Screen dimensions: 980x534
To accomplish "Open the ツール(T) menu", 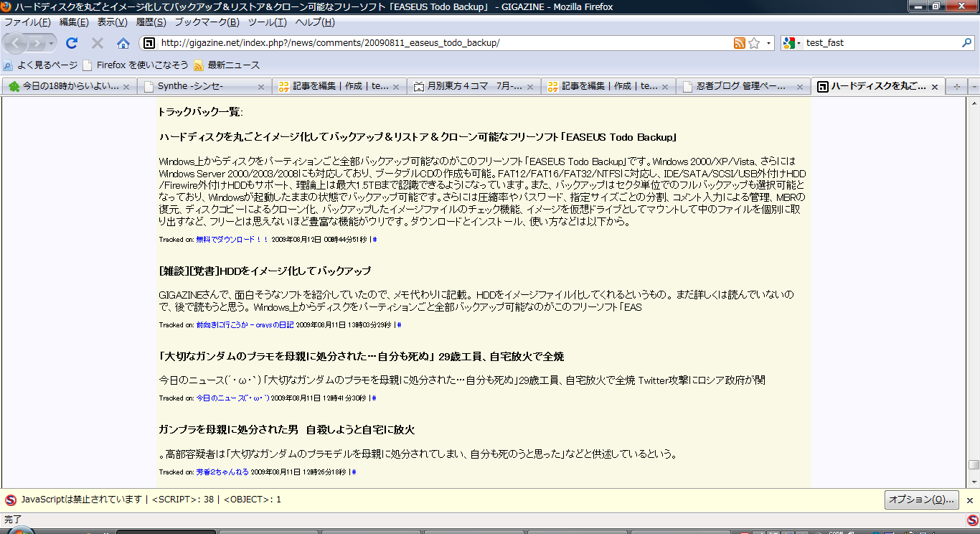I will [x=268, y=22].
